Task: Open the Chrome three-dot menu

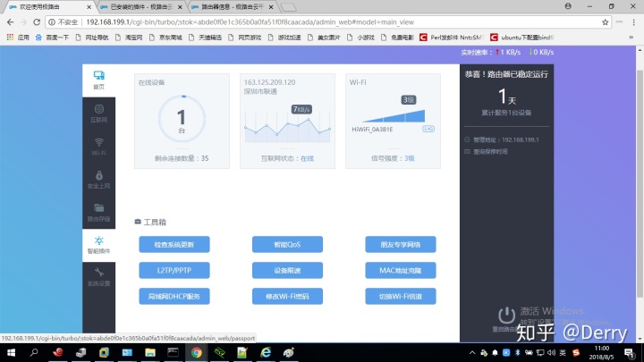Action: pos(634,22)
